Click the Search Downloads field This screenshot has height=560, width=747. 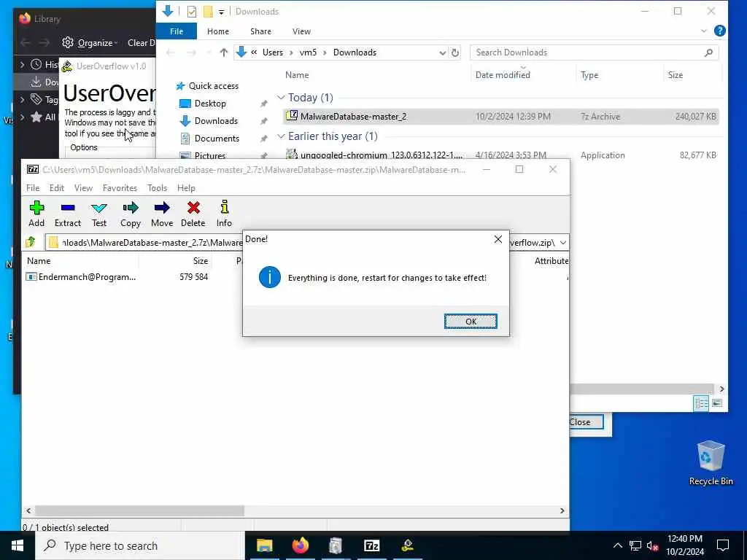(594, 52)
